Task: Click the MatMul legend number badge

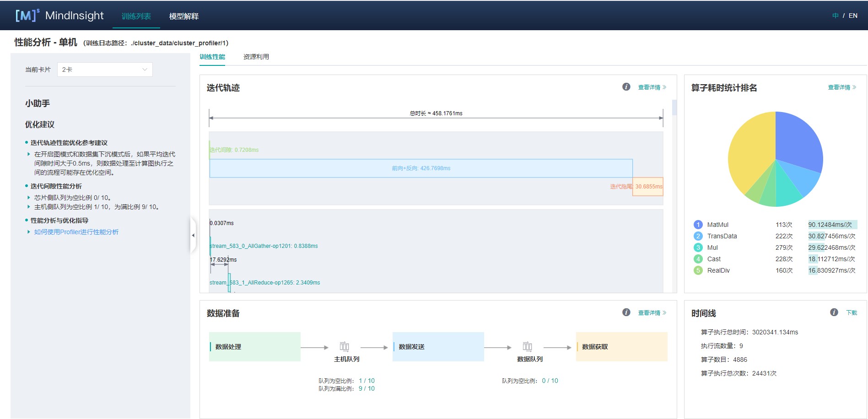Action: click(698, 225)
